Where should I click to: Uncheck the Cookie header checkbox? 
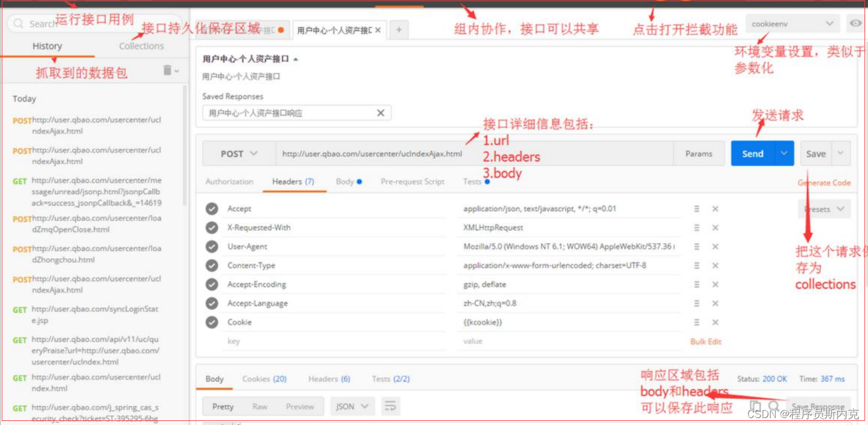tap(212, 322)
